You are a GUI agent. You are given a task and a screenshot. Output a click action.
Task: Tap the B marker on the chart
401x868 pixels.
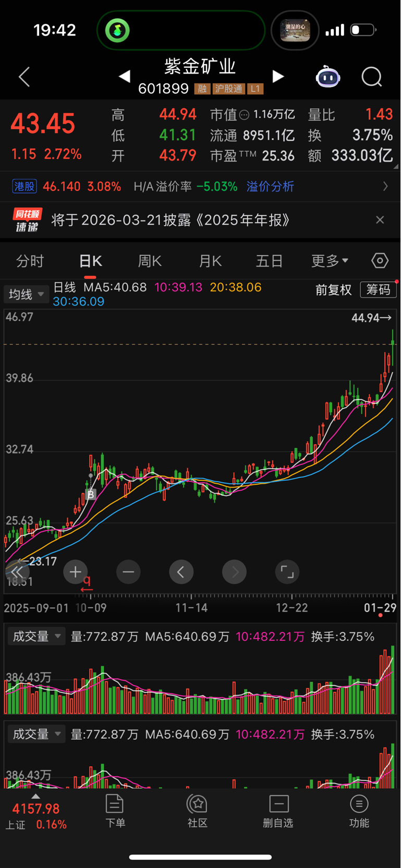[91, 495]
